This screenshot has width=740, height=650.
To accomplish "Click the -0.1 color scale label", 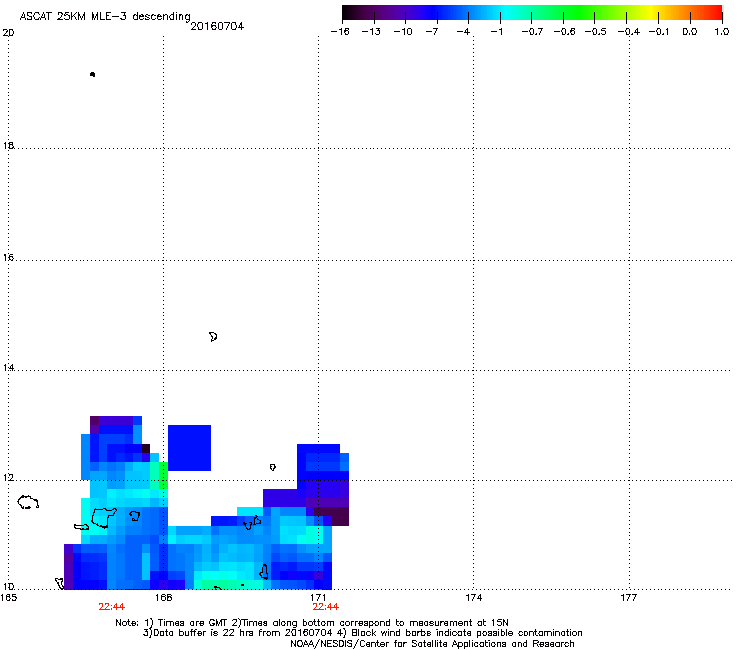I will (659, 32).
